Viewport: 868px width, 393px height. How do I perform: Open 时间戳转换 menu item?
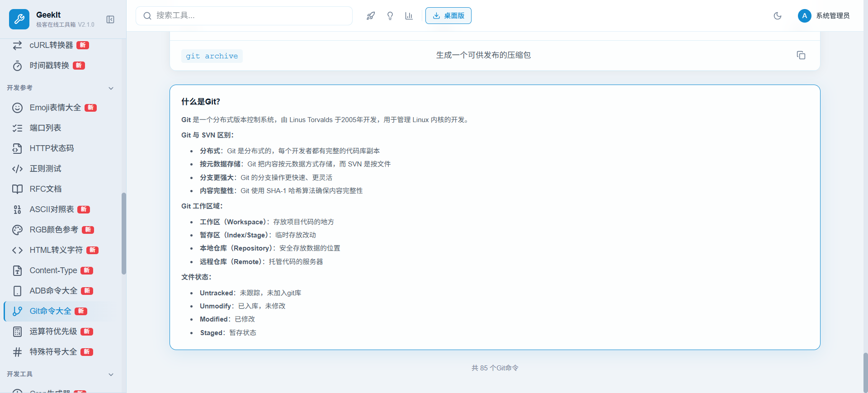(x=60, y=66)
